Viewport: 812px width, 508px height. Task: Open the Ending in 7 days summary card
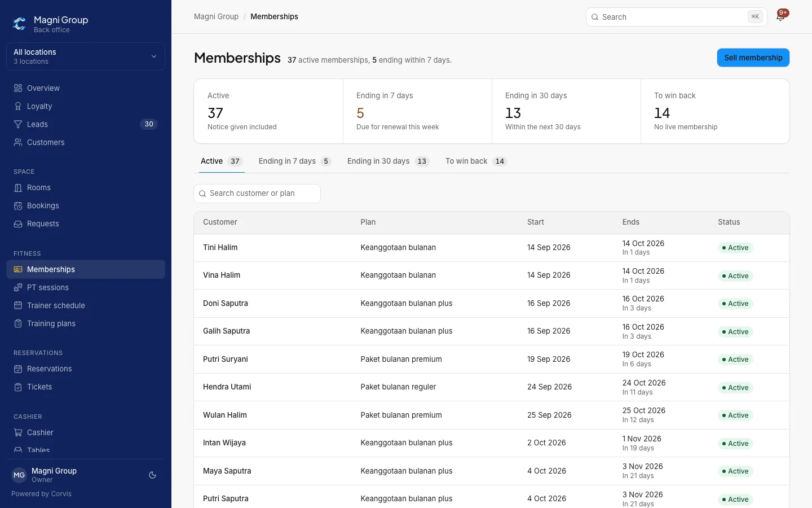pos(417,111)
